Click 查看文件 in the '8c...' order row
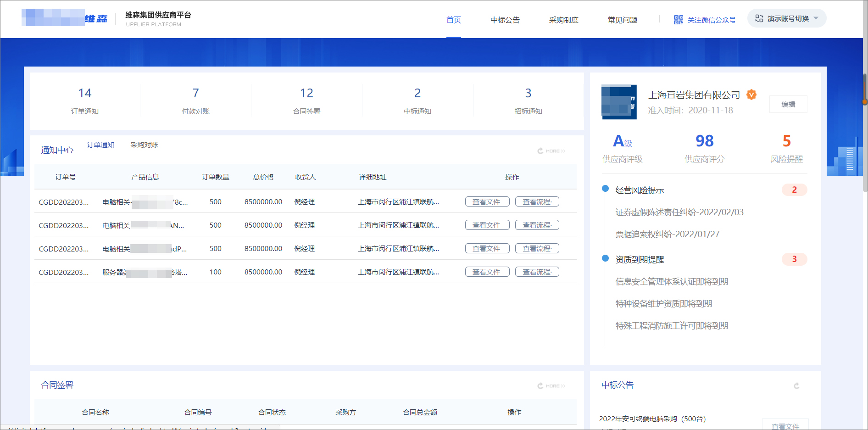This screenshot has width=868, height=430. 487,201
